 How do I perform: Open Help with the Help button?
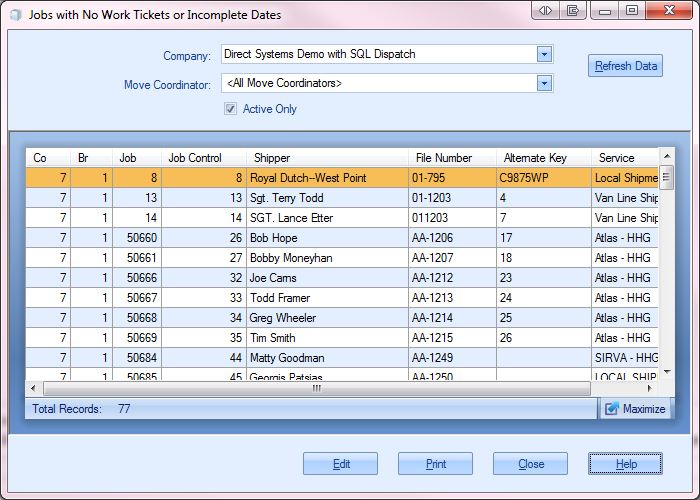click(x=626, y=464)
